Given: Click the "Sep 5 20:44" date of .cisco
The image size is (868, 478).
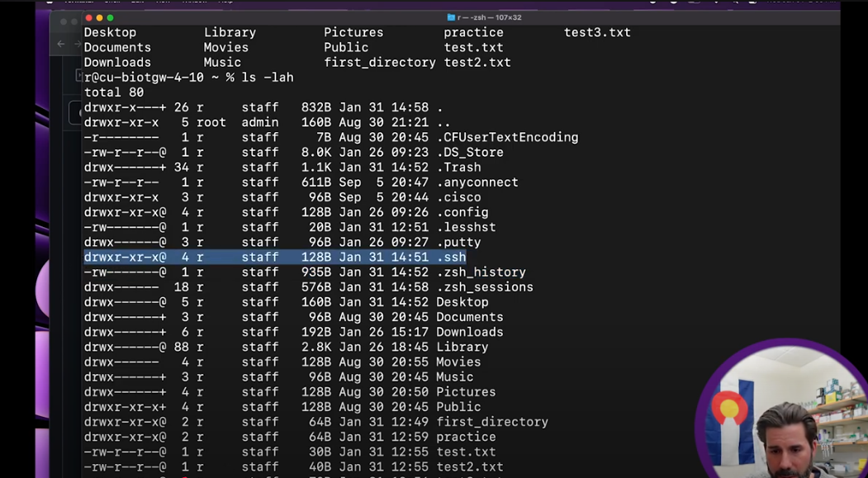Looking at the screenshot, I should point(384,197).
